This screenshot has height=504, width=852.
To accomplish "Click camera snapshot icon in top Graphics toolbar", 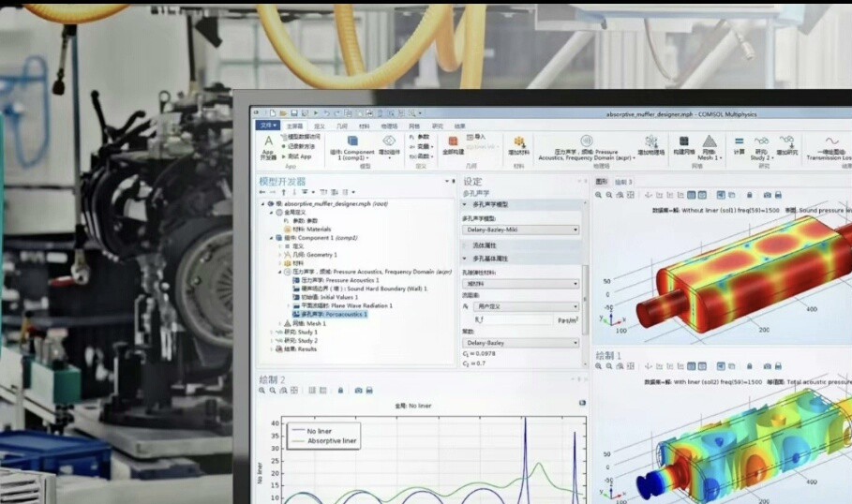I will (x=767, y=195).
